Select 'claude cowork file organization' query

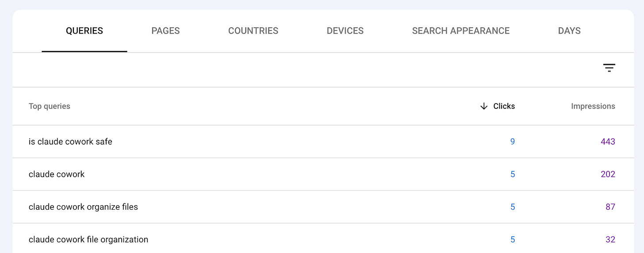pos(88,240)
